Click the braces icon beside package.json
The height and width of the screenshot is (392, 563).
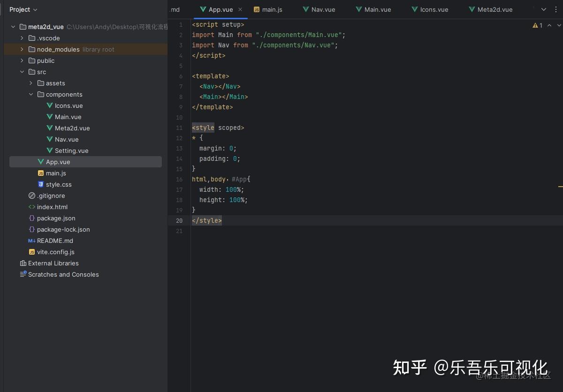[x=31, y=218]
